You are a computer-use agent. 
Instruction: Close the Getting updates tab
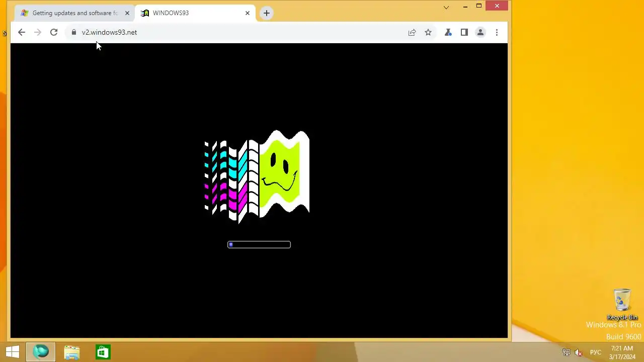point(127,13)
